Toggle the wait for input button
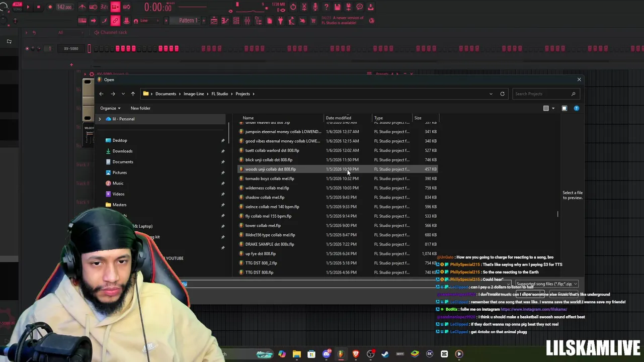 (x=93, y=7)
